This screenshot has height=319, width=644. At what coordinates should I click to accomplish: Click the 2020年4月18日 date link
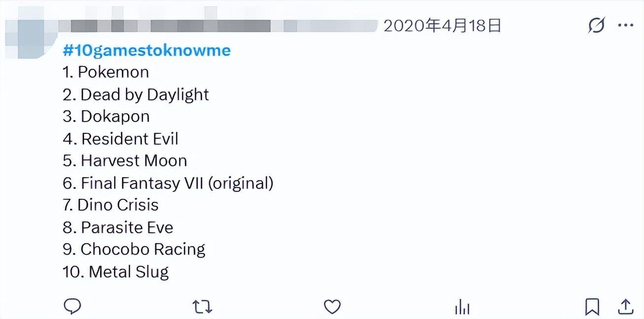tap(442, 26)
